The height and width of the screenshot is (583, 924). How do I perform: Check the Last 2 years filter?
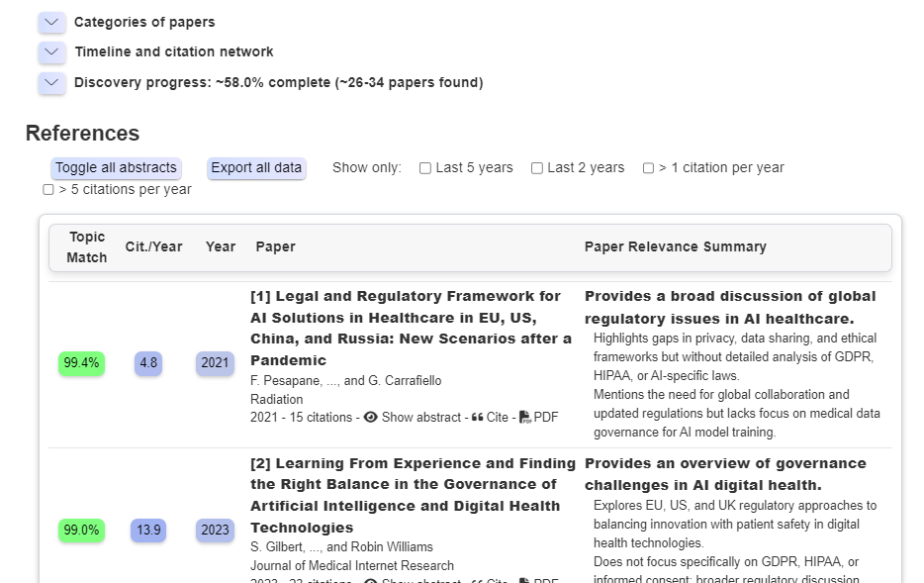[x=537, y=168]
